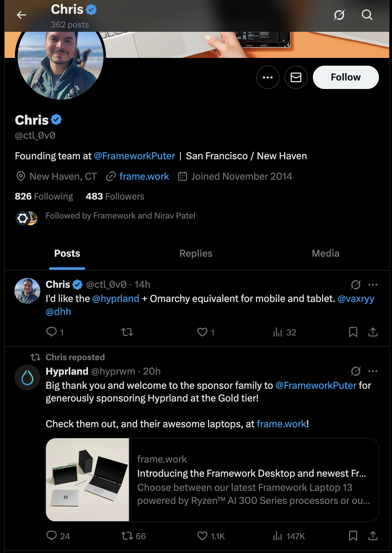Screen dimensions: 392x553
Task: View the 483 Followers list
Action: click(115, 196)
